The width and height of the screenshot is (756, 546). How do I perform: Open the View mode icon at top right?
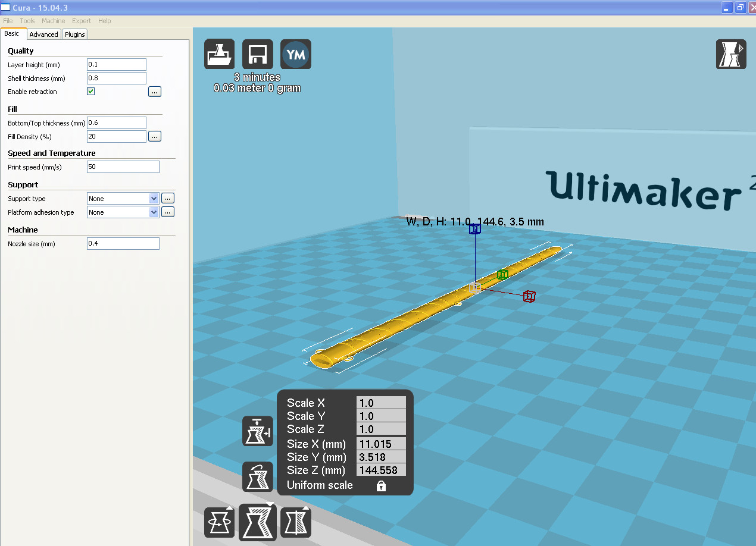tap(730, 54)
